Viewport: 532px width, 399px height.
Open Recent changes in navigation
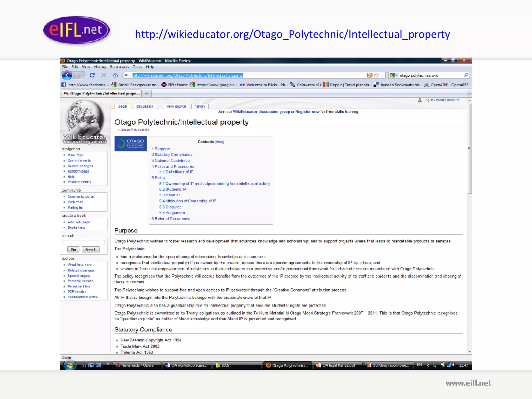point(80,166)
